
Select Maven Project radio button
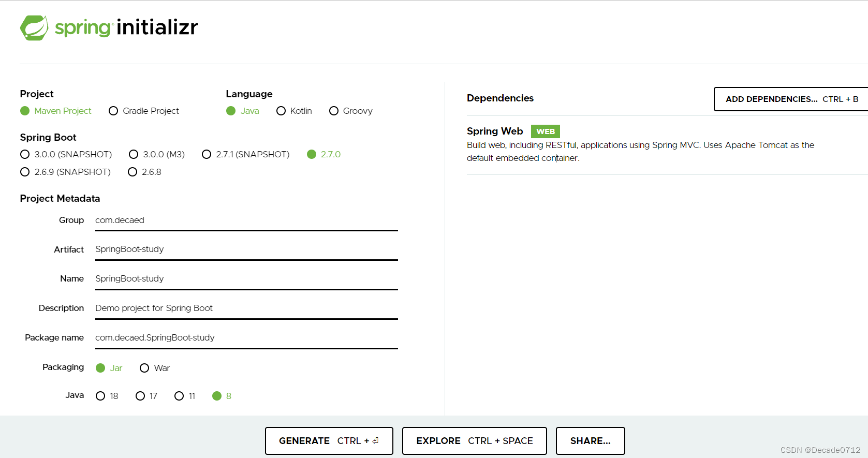[x=56, y=111]
